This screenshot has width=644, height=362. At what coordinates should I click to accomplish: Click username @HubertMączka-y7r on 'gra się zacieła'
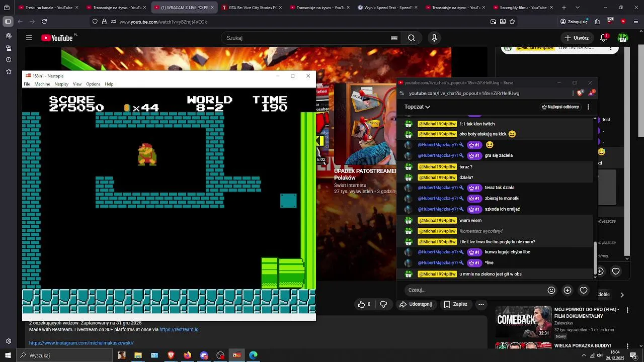click(x=438, y=155)
